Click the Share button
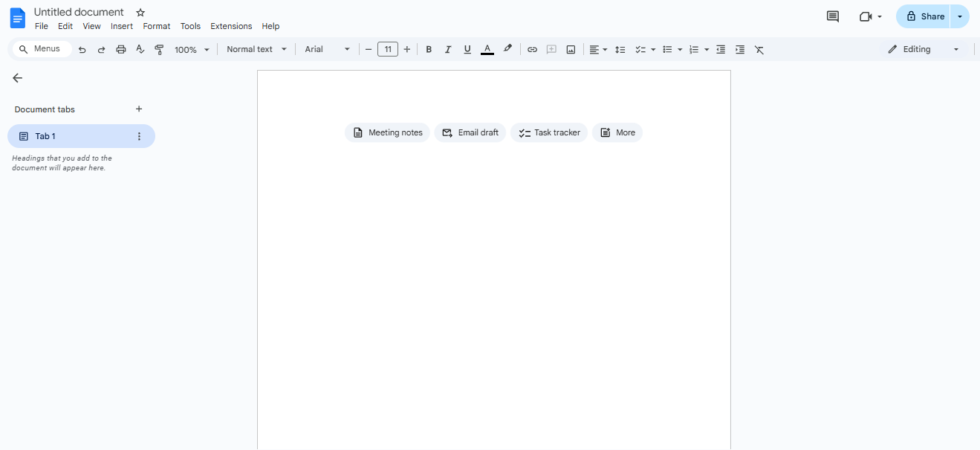The image size is (980, 450). point(924,16)
